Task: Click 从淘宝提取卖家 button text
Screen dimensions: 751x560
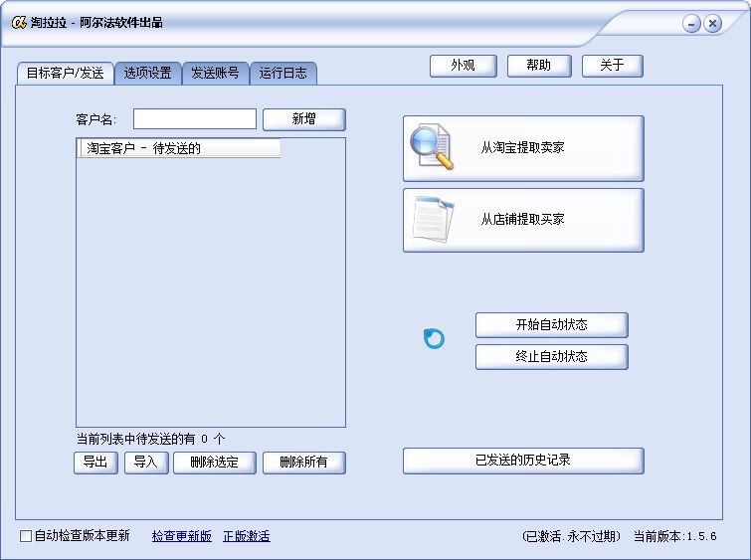Action: tap(522, 147)
